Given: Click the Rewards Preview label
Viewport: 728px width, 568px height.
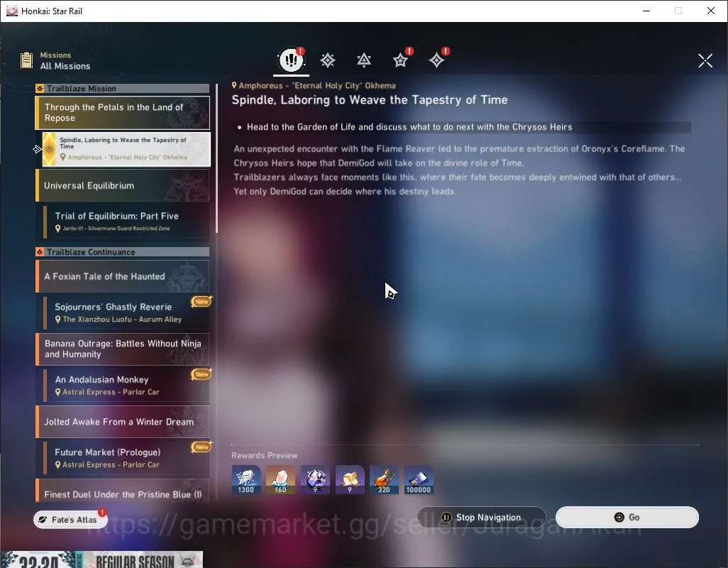Looking at the screenshot, I should coord(264,455).
